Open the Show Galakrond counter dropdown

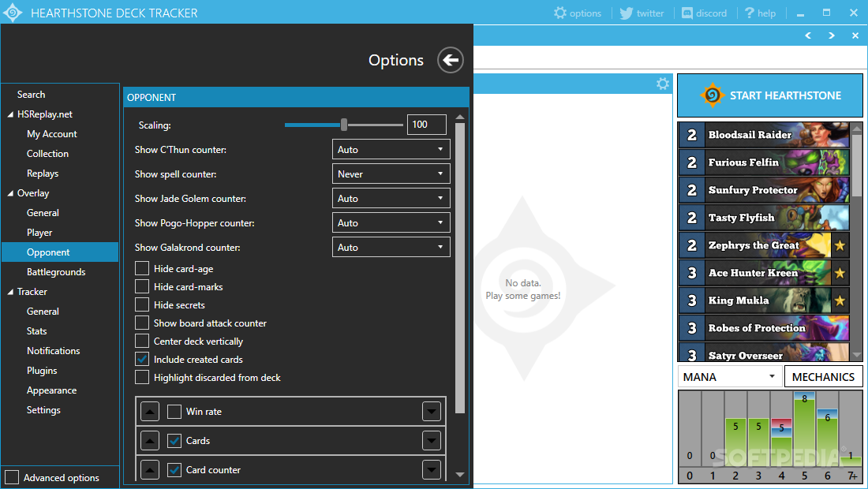click(x=391, y=248)
